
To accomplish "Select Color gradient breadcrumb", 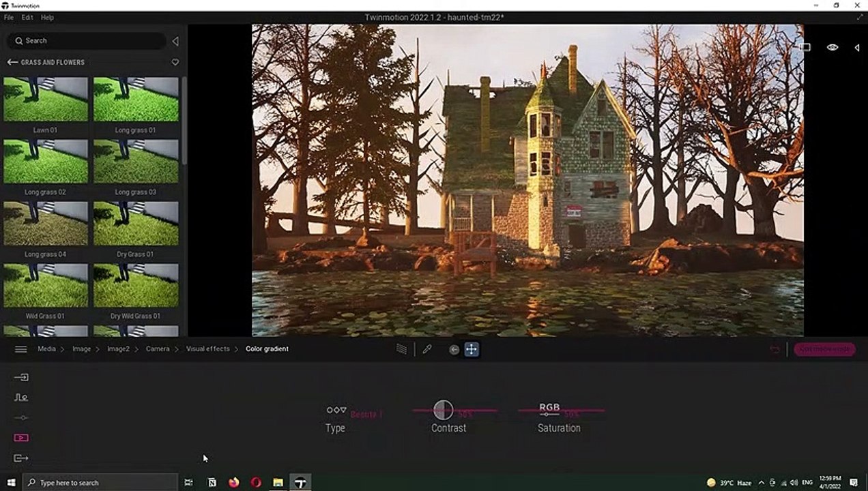I will 267,349.
